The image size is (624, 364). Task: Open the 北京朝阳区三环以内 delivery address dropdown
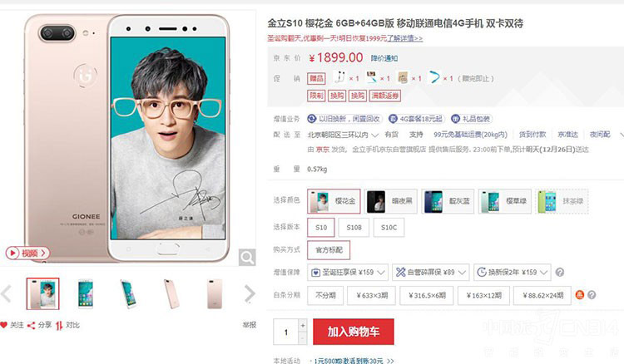click(343, 135)
